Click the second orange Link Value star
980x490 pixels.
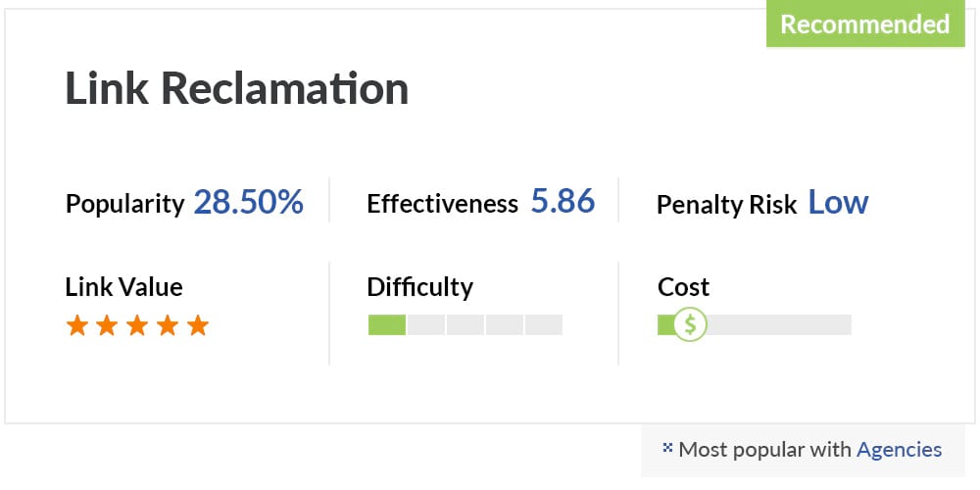tap(107, 325)
